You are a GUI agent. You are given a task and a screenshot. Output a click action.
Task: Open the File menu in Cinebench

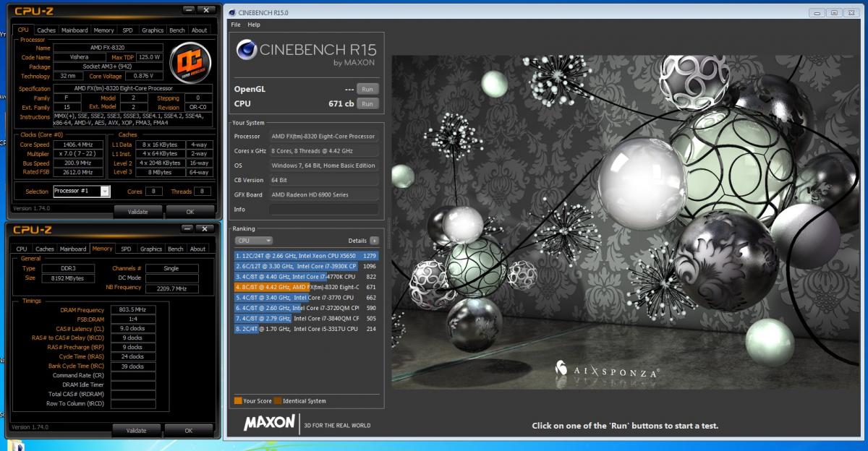click(x=235, y=25)
